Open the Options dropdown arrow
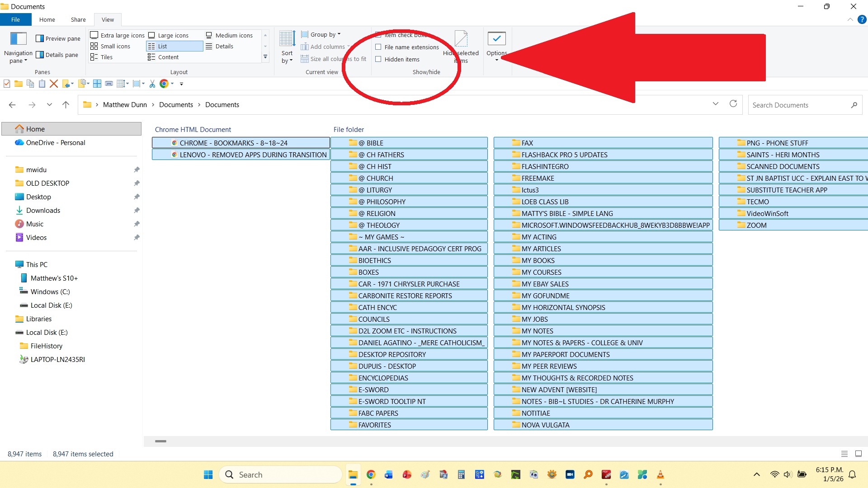 tap(497, 59)
